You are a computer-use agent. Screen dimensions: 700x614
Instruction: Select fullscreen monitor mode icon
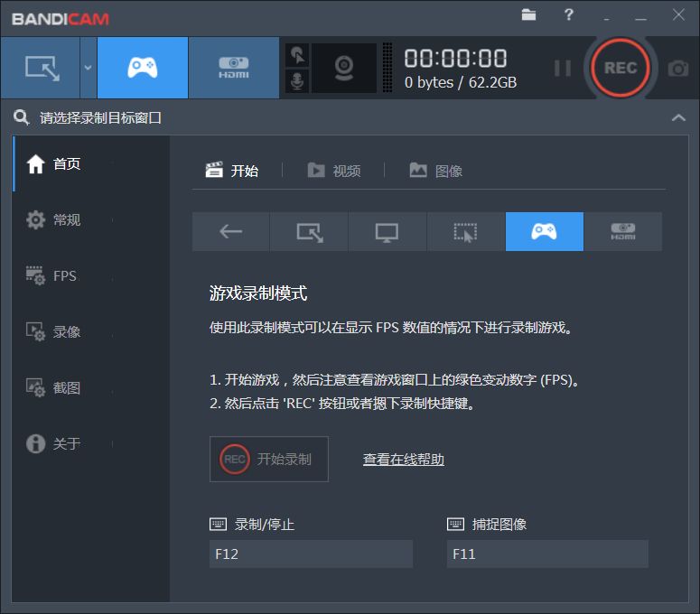pos(387,232)
